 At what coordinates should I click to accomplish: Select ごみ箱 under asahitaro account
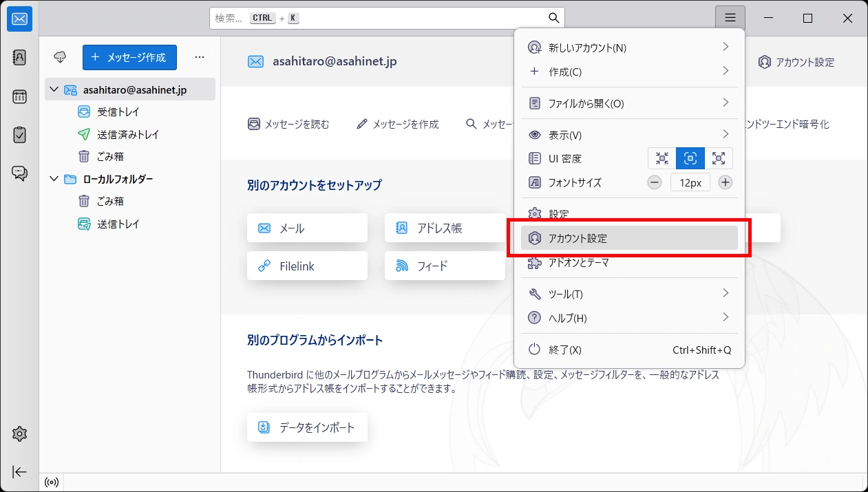(x=130, y=156)
